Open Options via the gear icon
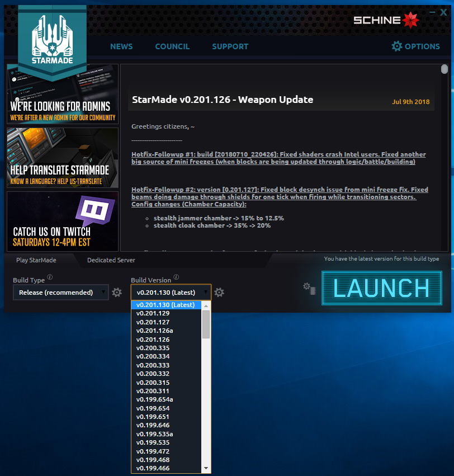The image size is (454, 476). tap(397, 46)
